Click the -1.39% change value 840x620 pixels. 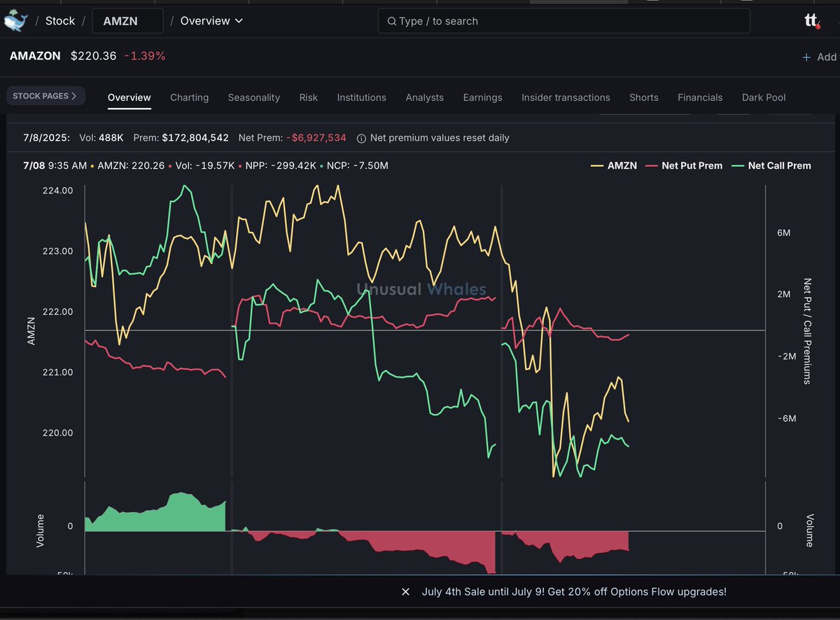click(145, 56)
